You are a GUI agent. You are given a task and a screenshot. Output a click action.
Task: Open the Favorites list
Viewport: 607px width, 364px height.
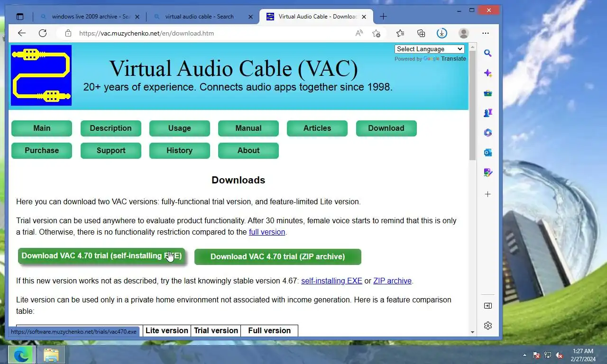coord(400,33)
